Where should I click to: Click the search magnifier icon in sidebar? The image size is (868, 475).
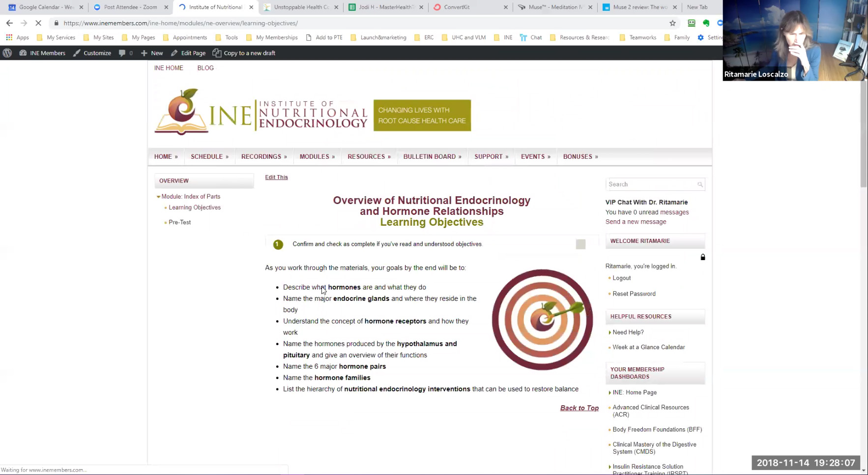point(699,184)
